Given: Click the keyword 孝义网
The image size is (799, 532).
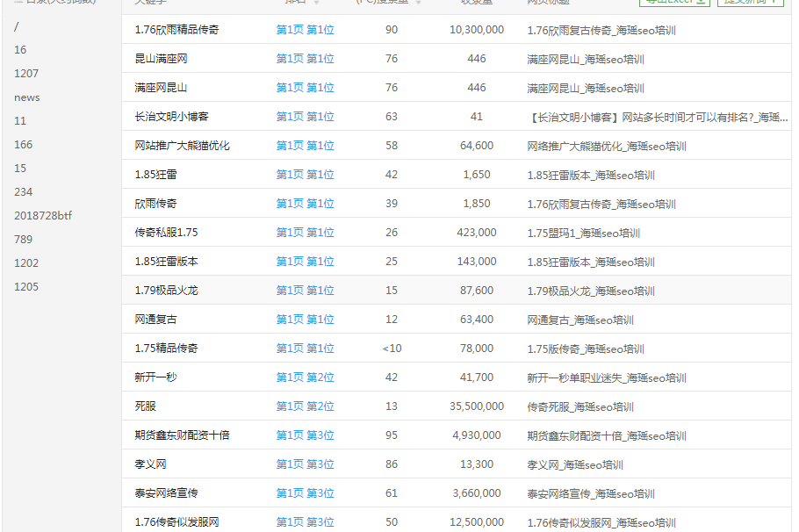Looking at the screenshot, I should click(150, 464).
